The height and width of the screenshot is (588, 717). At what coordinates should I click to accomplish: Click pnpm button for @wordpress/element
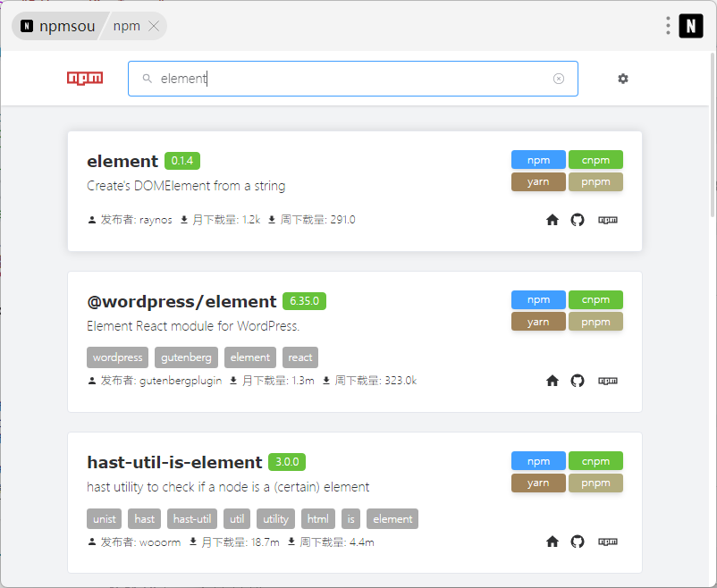coord(595,322)
